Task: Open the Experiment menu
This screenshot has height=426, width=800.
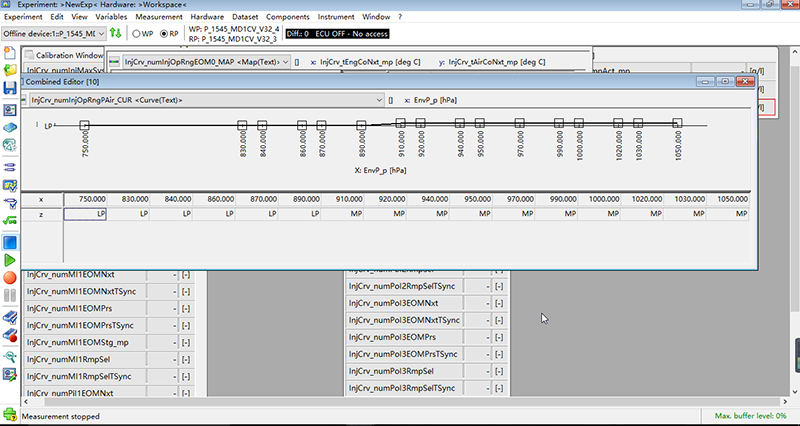Action: [23, 17]
